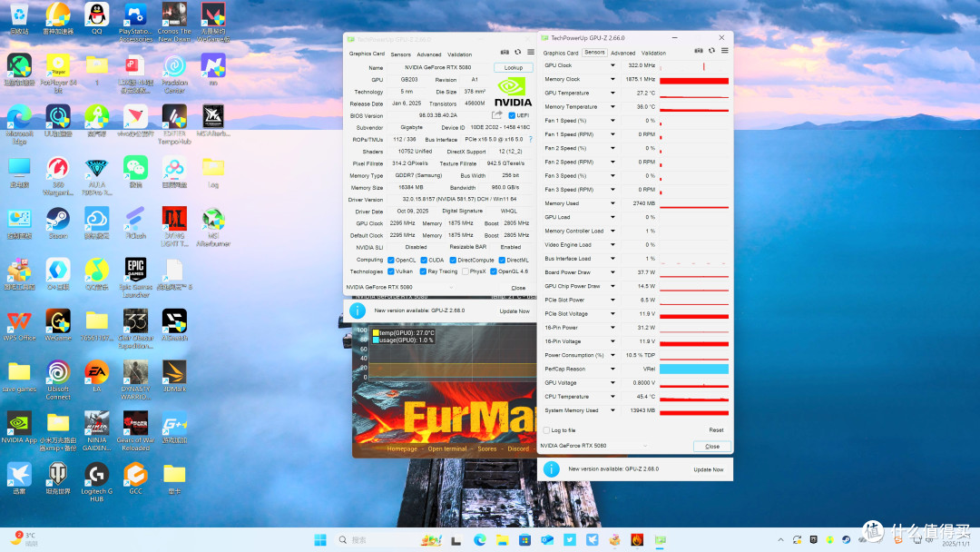
Task: Toggle the DirectML checkbox
Action: pos(502,260)
